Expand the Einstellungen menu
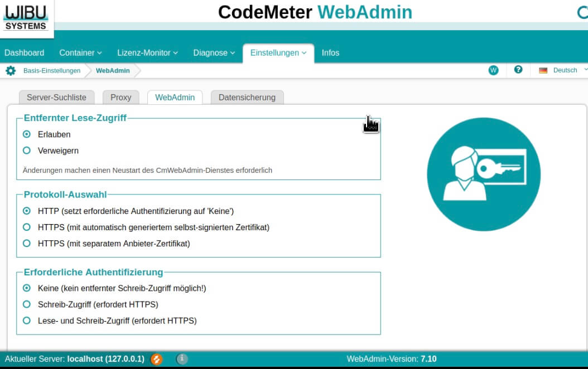This screenshot has width=588, height=369. tap(278, 53)
